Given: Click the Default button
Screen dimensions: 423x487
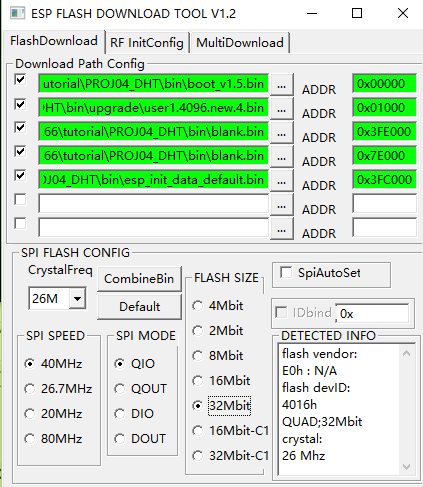Looking at the screenshot, I should 139,306.
